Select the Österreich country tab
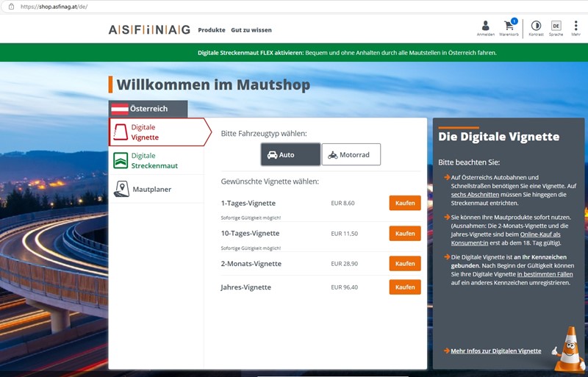This screenshot has width=588, height=377. click(148, 109)
